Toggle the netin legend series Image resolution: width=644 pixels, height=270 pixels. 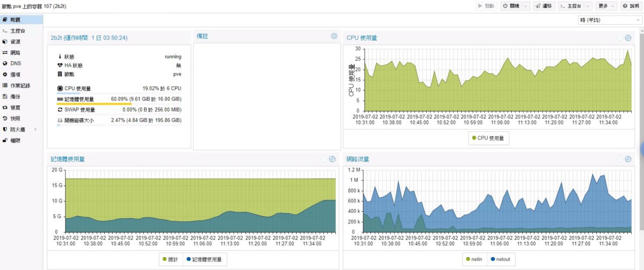click(x=474, y=259)
